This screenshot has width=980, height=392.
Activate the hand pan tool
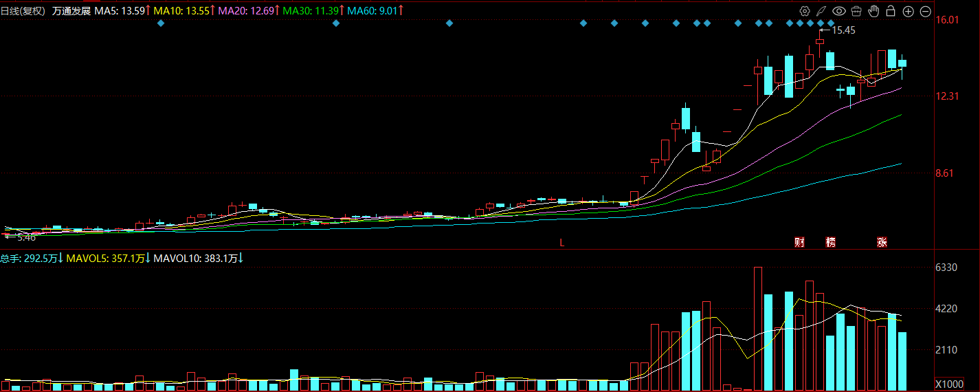point(873,10)
